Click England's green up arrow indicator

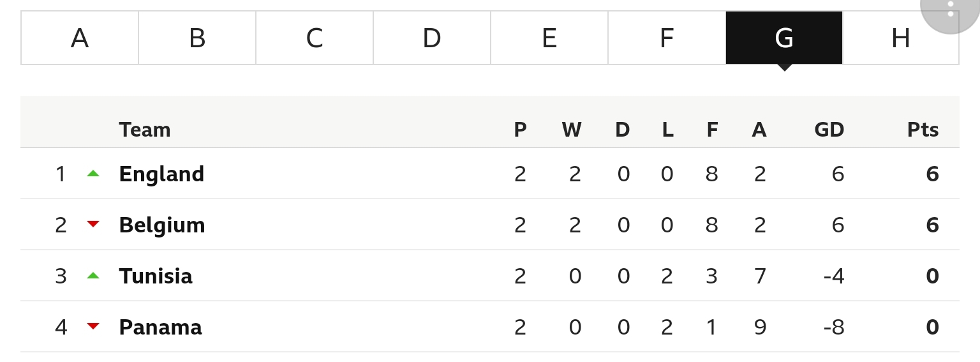pos(93,173)
